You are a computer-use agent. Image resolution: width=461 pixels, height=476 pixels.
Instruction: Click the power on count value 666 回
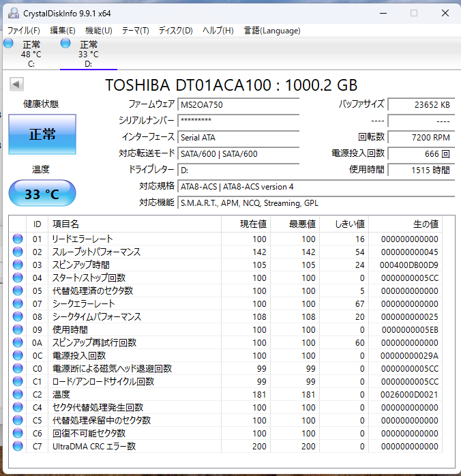point(421,154)
